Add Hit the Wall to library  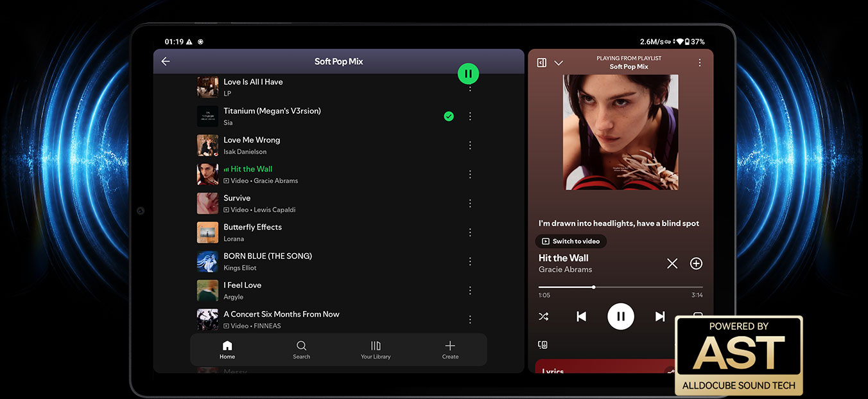pos(696,263)
